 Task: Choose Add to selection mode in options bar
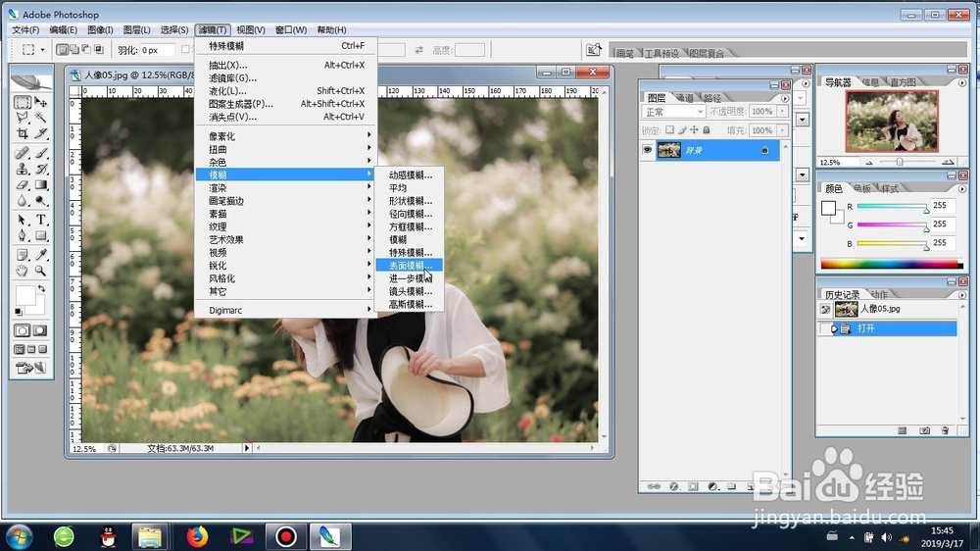point(74,49)
